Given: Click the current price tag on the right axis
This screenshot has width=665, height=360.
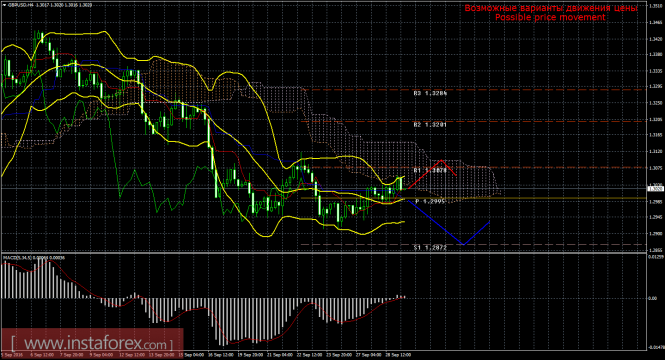Looking at the screenshot, I should tap(655, 189).
